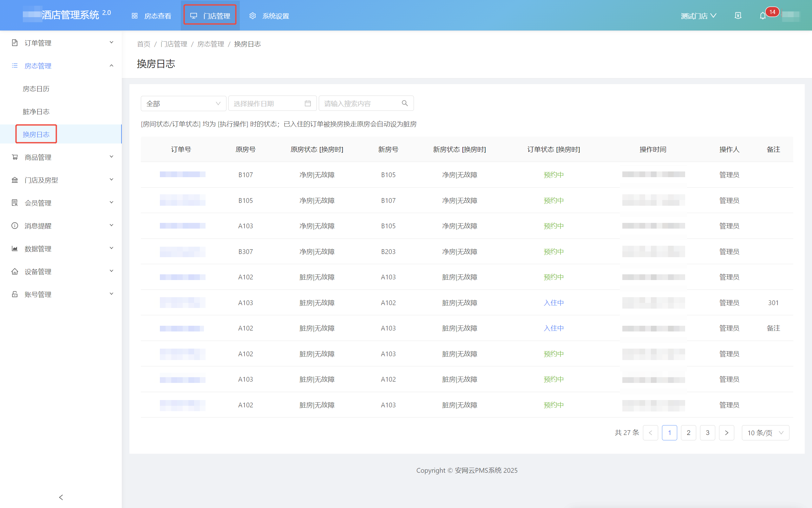Viewport: 812px width, 508px height.
Task: Click the notification bell icon
Action: (763, 16)
